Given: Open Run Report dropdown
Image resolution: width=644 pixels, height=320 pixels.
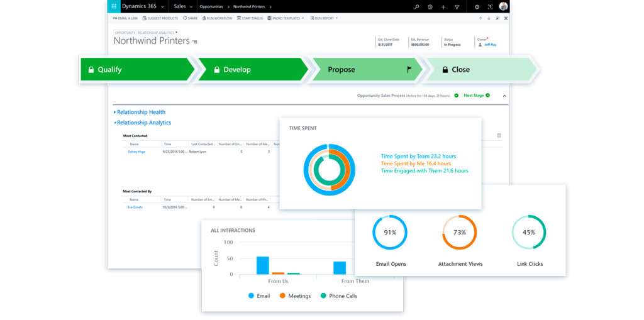Looking at the screenshot, I should pyautogui.click(x=324, y=18).
